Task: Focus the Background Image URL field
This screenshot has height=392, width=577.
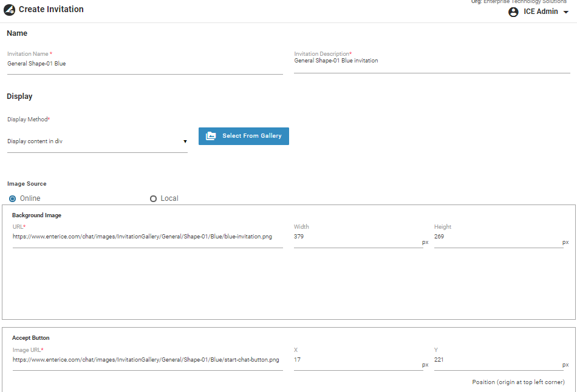Action: pos(147,237)
